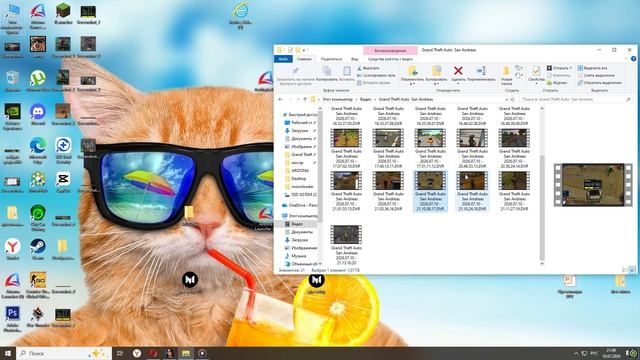Click the Copy (Копировать) icon in clipboard group

click(327, 71)
